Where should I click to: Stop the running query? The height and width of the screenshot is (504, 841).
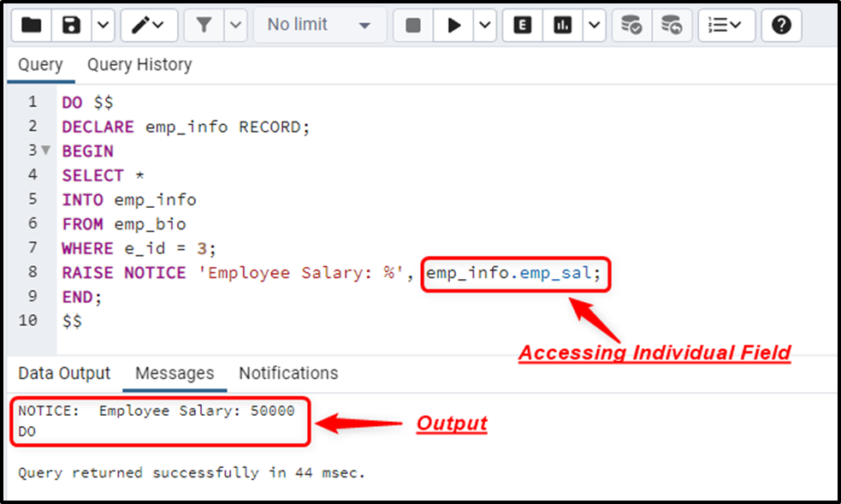(413, 25)
